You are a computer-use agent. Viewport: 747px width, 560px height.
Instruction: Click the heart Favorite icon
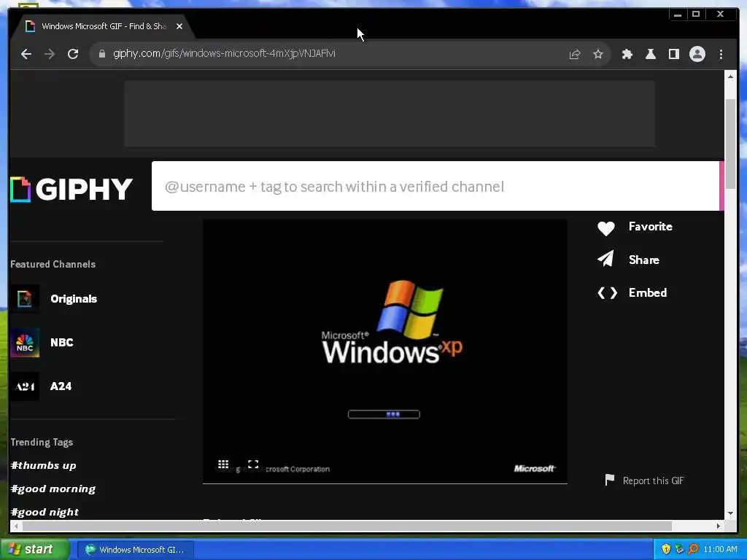coord(606,228)
